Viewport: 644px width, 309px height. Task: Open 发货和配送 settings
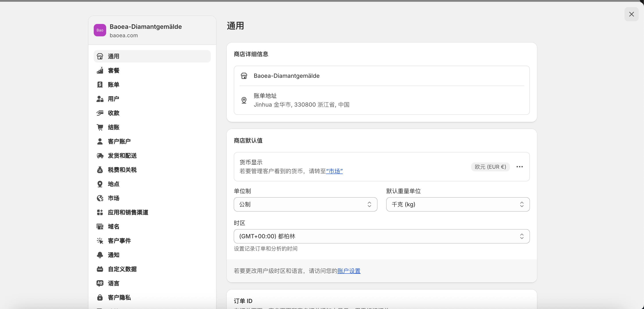click(x=152, y=156)
